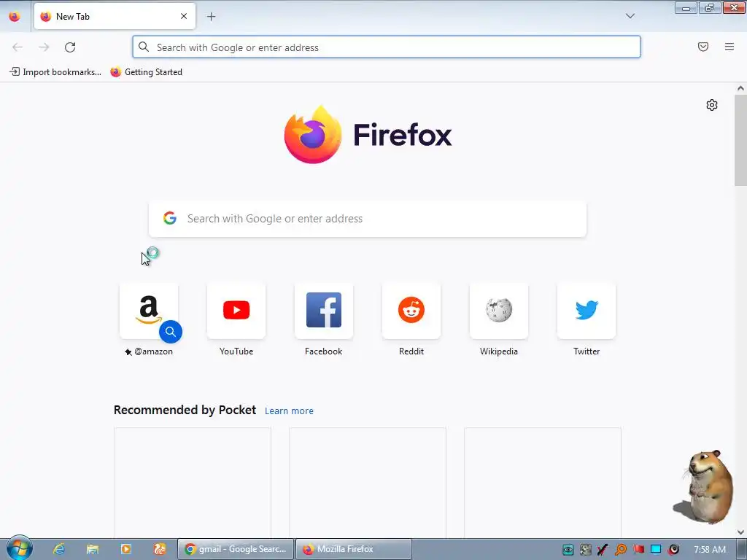Click the system clock showing 7:58 AM

point(710,550)
